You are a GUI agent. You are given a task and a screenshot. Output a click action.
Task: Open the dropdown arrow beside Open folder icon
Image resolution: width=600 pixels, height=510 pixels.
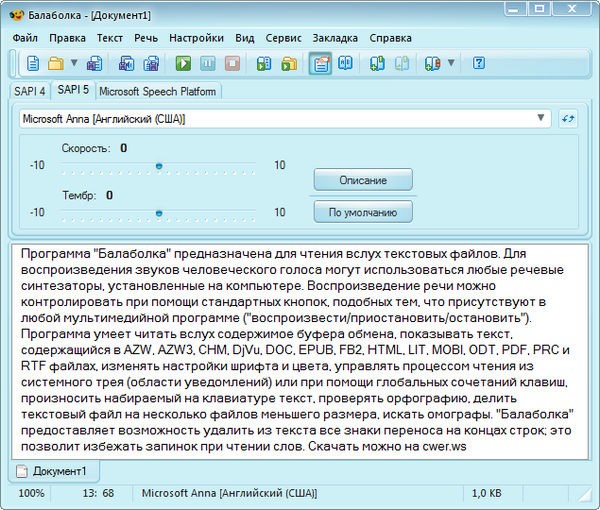(x=75, y=64)
